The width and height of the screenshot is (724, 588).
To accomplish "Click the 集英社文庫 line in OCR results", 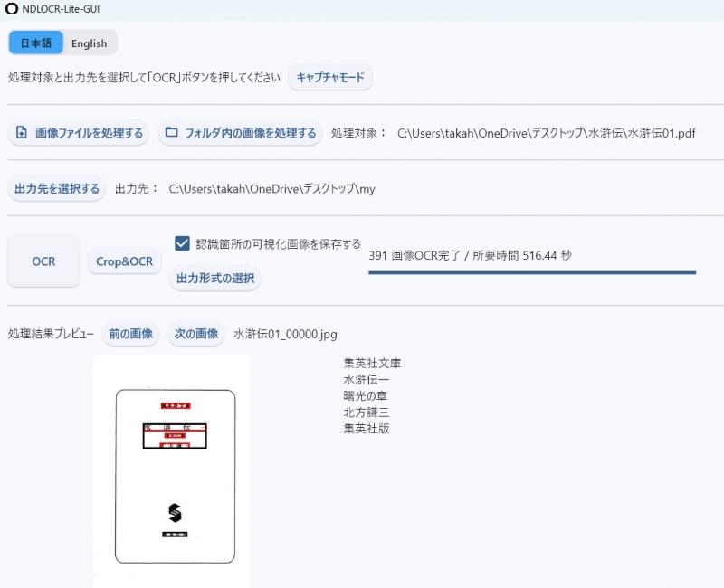I will click(372, 364).
